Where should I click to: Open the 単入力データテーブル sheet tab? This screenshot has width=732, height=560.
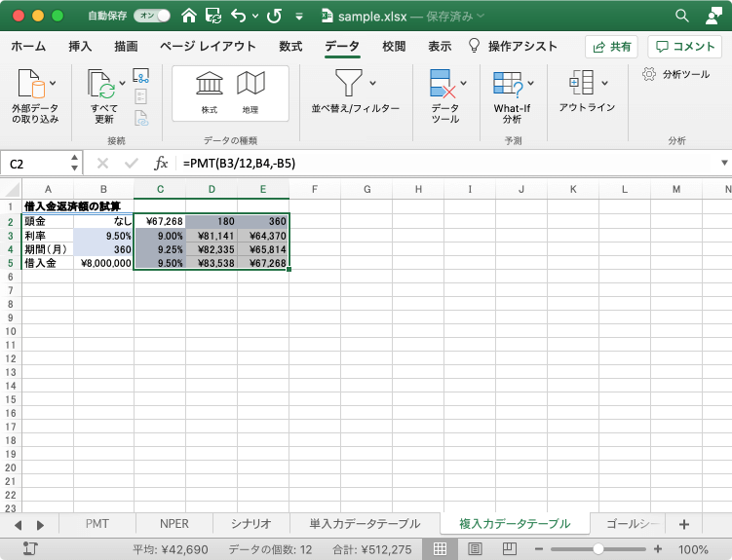pos(366,524)
